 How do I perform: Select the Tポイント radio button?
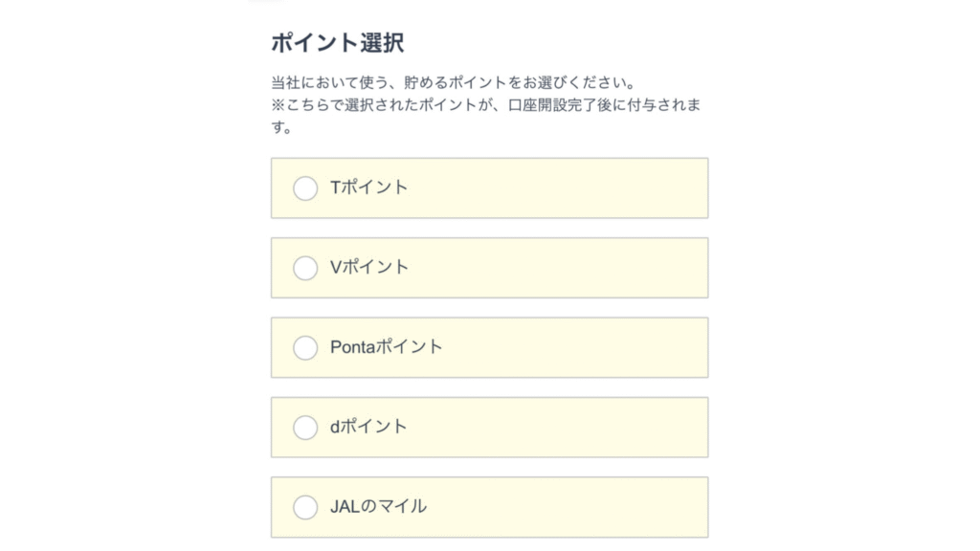(x=305, y=188)
